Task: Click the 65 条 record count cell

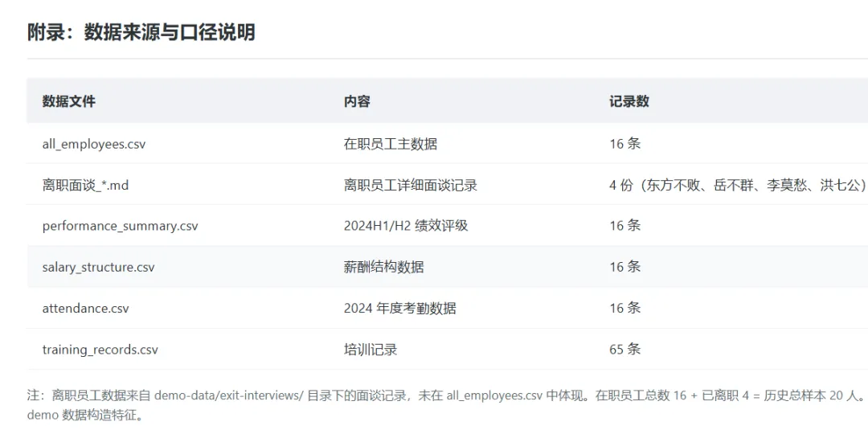Action: pyautogui.click(x=625, y=350)
